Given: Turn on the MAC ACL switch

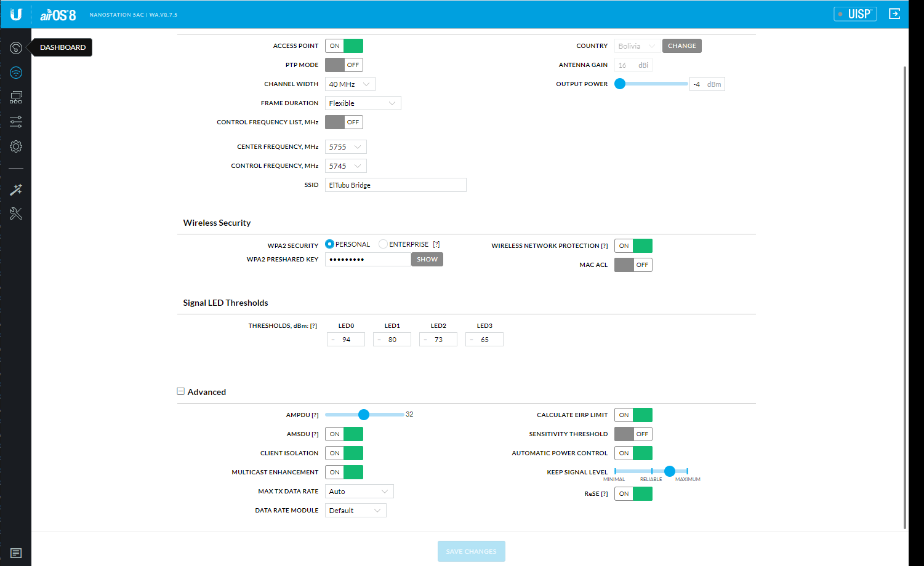Looking at the screenshot, I should click(x=633, y=265).
